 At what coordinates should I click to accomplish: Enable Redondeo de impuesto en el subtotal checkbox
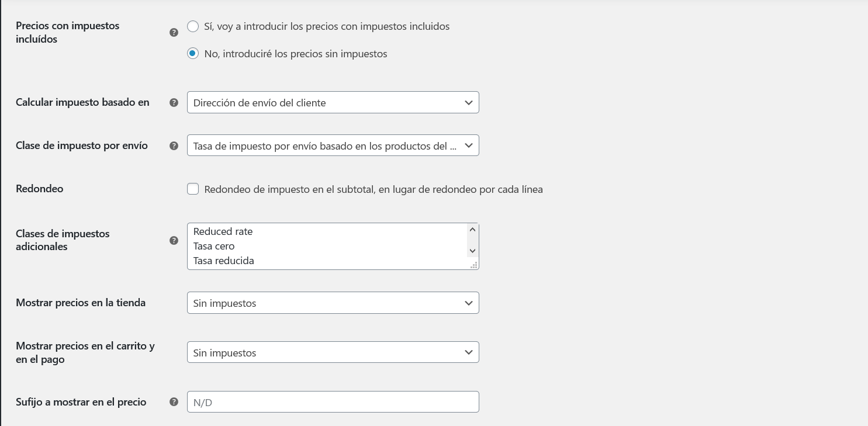[193, 189]
